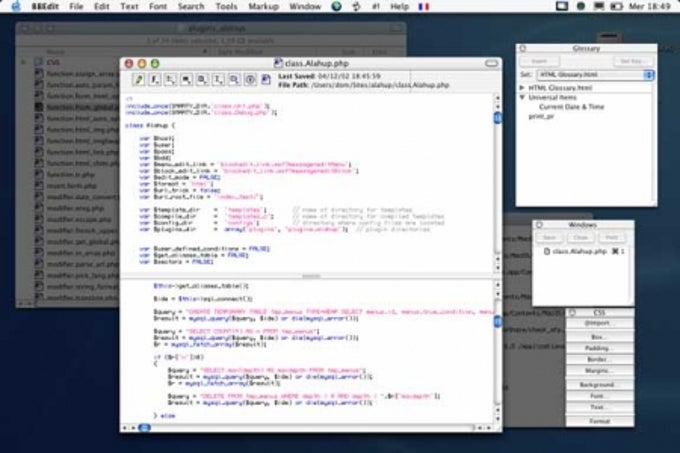Select modifier.in_array.php in background file list
680x453 pixels.
coord(81,253)
